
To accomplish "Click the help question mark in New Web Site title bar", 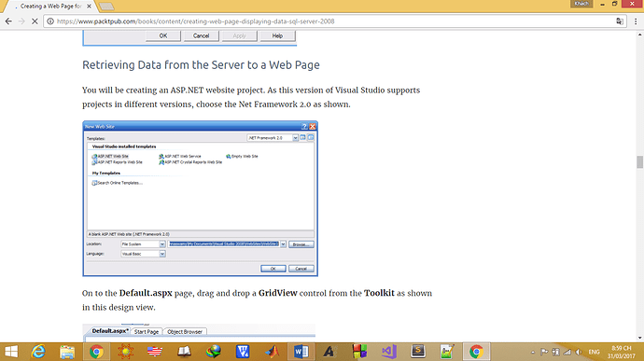I will [304, 127].
